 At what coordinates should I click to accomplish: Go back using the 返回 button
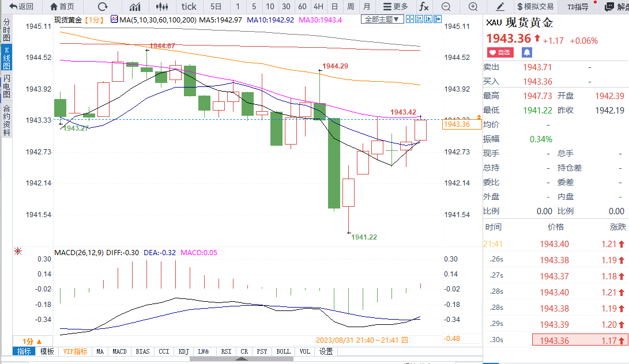[x=21, y=6]
